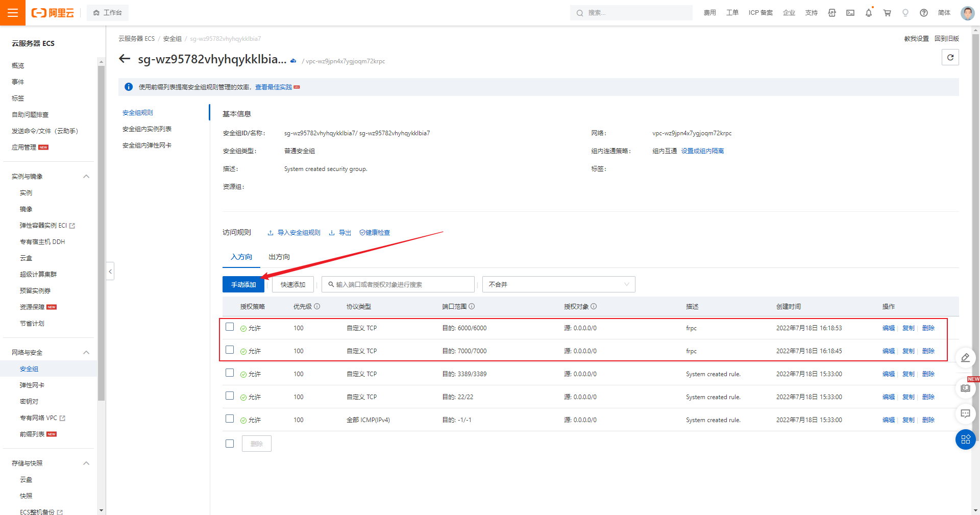Open the shopping cart
Screen dimensions: 980x515
tap(887, 13)
